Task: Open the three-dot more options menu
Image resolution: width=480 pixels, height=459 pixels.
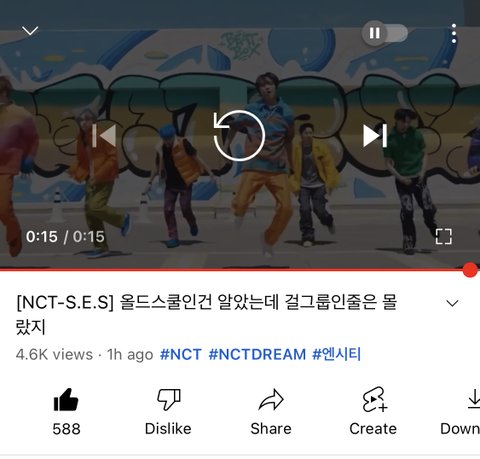Action: tap(454, 33)
